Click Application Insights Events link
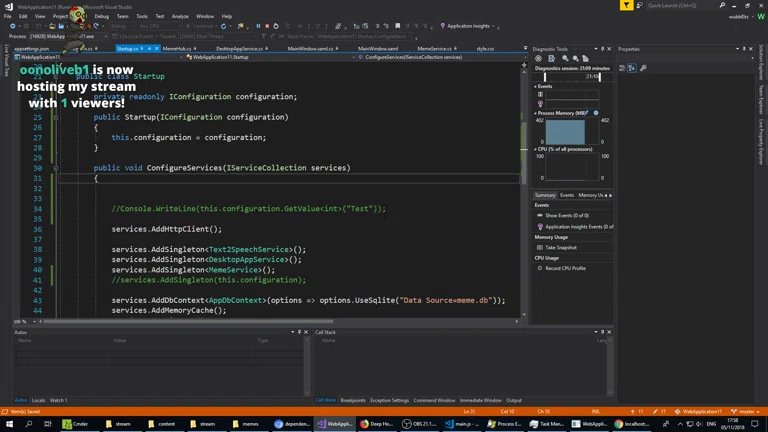Viewport: 768px width, 432px height. 579,227
